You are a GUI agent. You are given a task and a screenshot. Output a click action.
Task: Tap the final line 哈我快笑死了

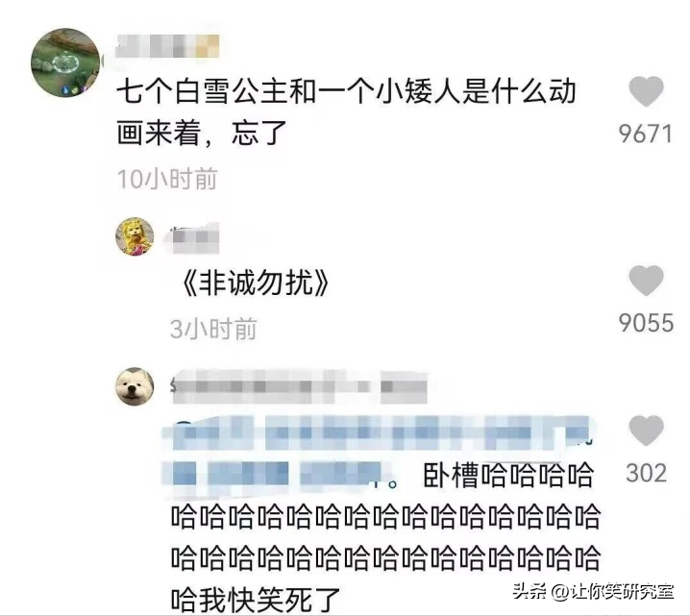256,600
